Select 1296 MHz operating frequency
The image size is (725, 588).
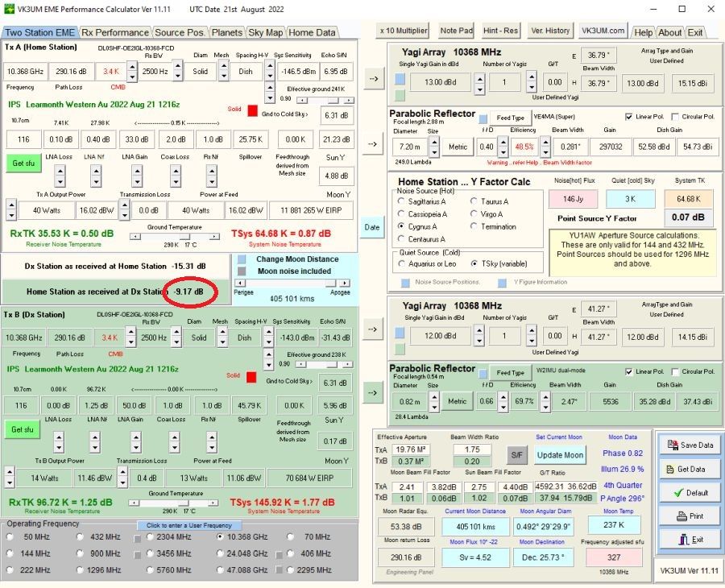pyautogui.click(x=81, y=570)
